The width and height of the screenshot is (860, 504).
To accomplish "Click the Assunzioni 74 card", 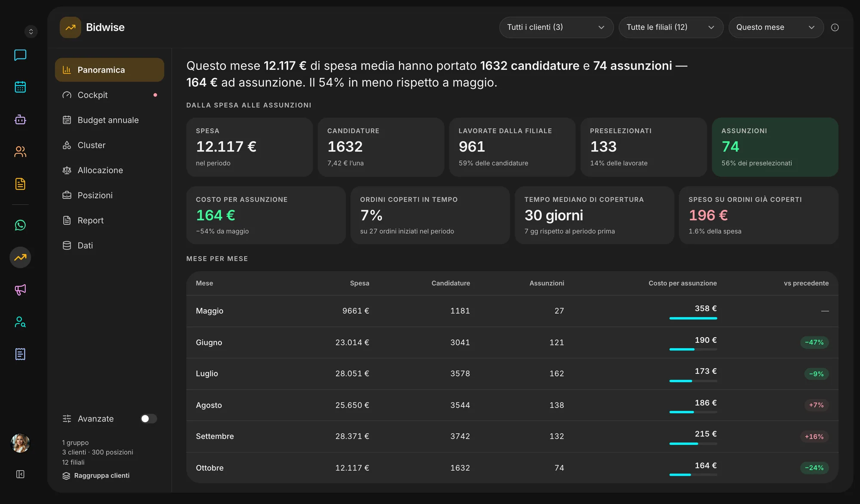I will coord(775,147).
